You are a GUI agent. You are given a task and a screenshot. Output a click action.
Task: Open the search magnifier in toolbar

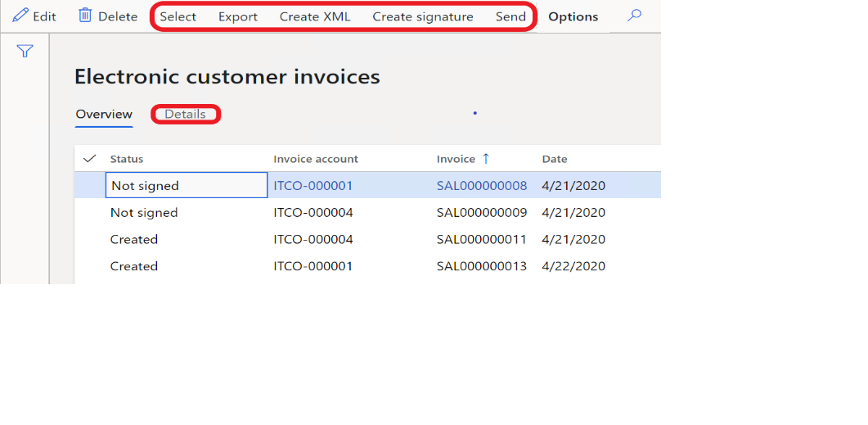coord(634,16)
